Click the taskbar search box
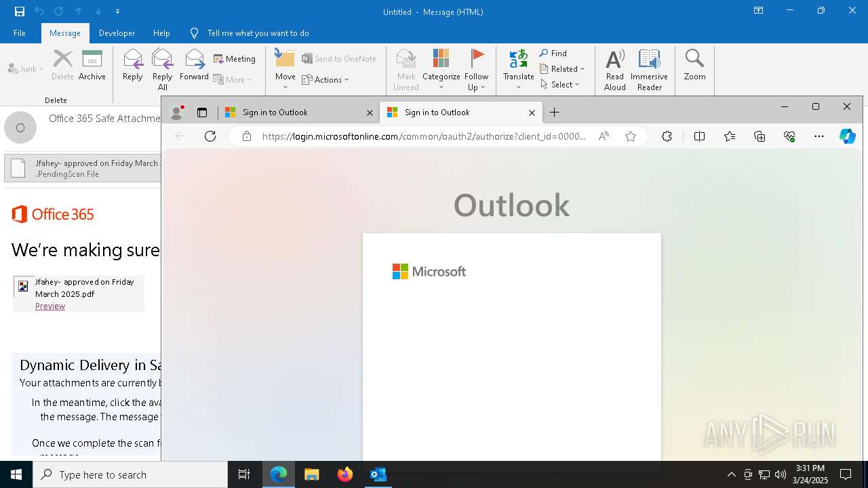The image size is (868, 488). (x=130, y=474)
